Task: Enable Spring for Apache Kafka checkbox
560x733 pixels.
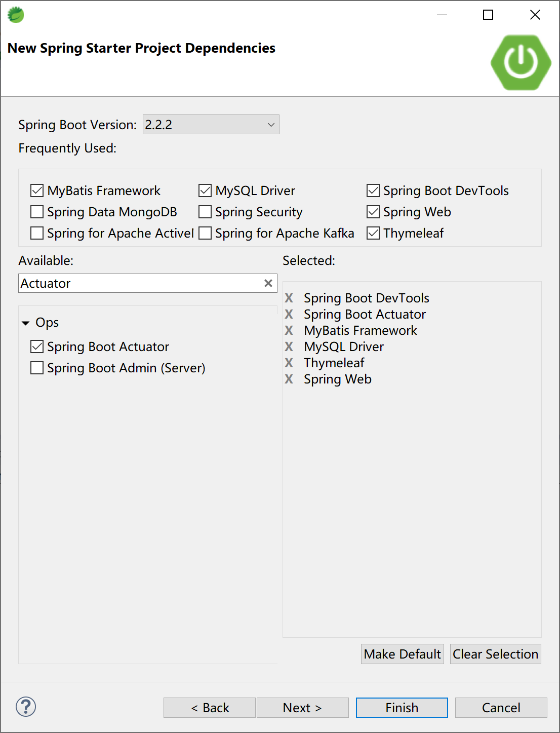Action: 205,233
